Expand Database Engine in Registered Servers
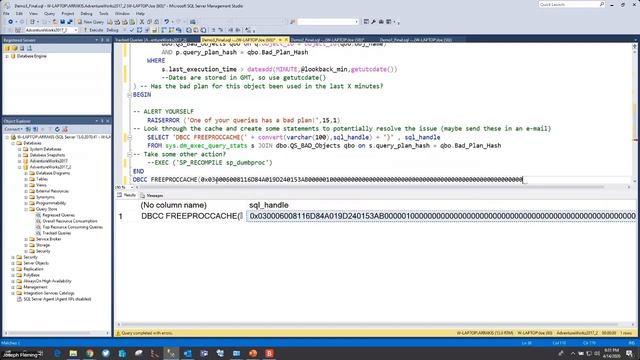Image resolution: width=640 pixels, height=360 pixels. [7, 56]
